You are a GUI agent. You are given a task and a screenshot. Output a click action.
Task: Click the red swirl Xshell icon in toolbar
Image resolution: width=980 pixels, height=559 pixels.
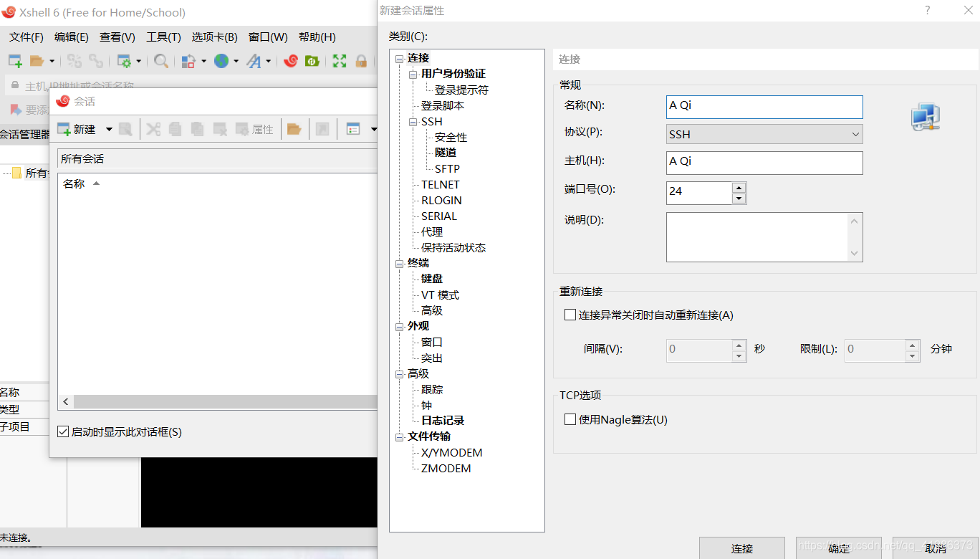click(291, 61)
